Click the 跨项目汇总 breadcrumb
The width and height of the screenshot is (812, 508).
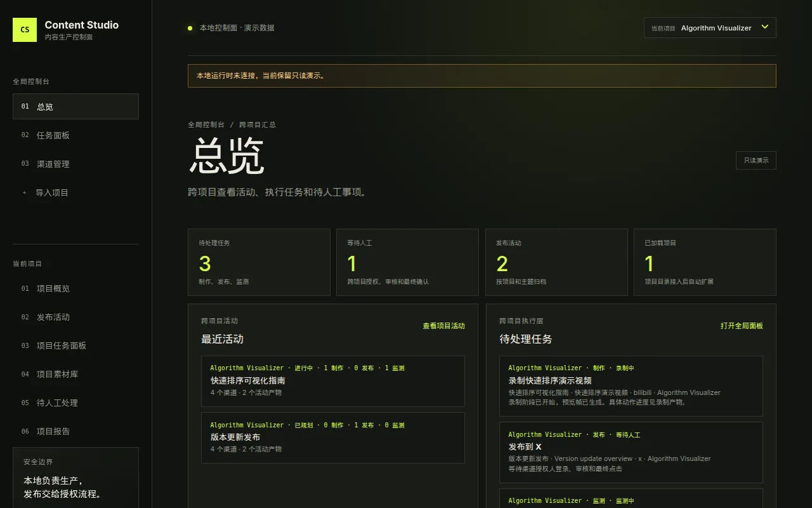point(258,124)
